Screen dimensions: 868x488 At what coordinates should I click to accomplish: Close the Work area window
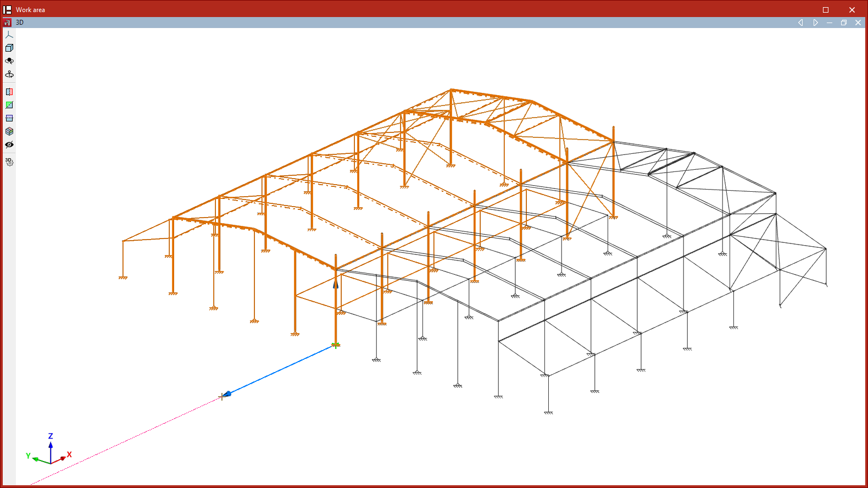[x=852, y=10]
